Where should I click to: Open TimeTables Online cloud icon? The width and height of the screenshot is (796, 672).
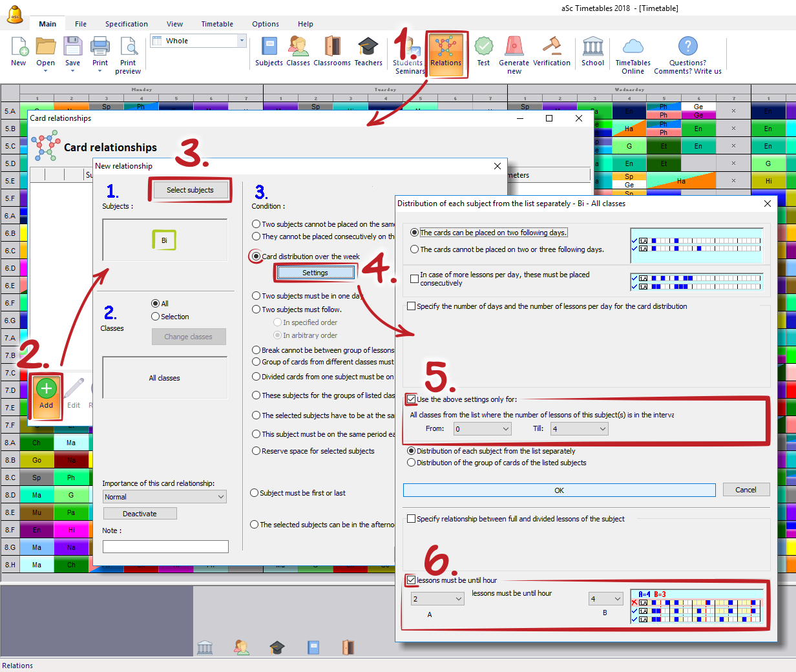point(633,52)
